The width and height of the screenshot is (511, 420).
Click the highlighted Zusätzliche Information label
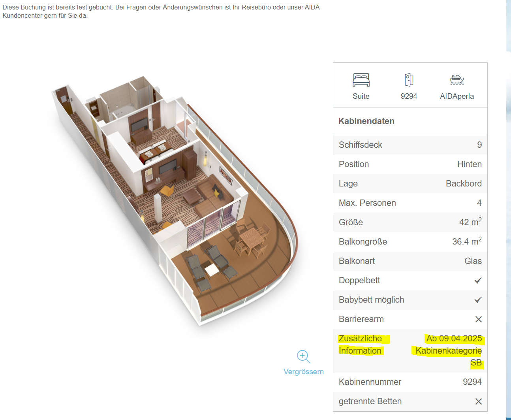(361, 345)
